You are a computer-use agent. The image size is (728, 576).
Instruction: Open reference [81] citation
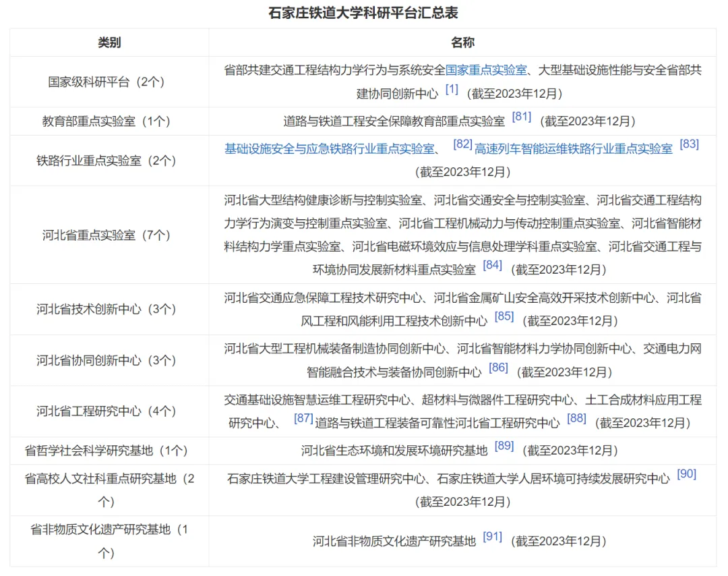pos(521,117)
